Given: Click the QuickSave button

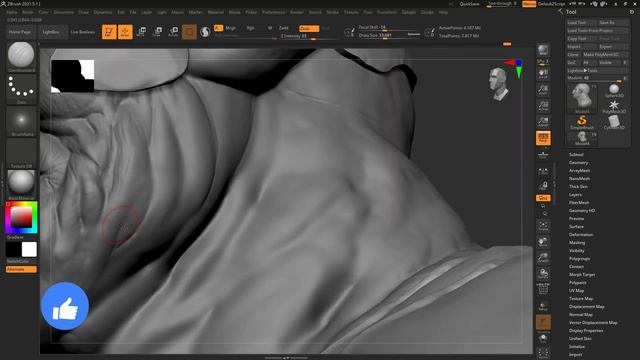Looking at the screenshot, I should (469, 4).
